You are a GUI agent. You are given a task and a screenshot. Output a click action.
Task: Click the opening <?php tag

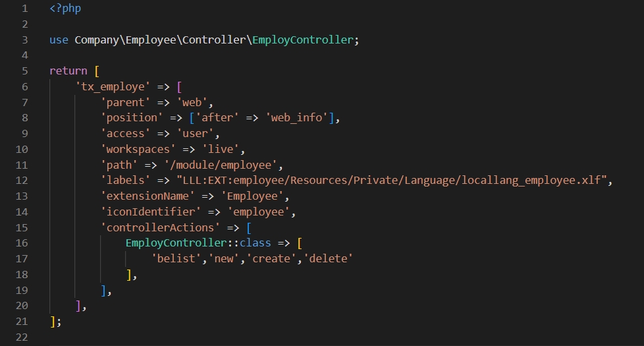click(65, 9)
